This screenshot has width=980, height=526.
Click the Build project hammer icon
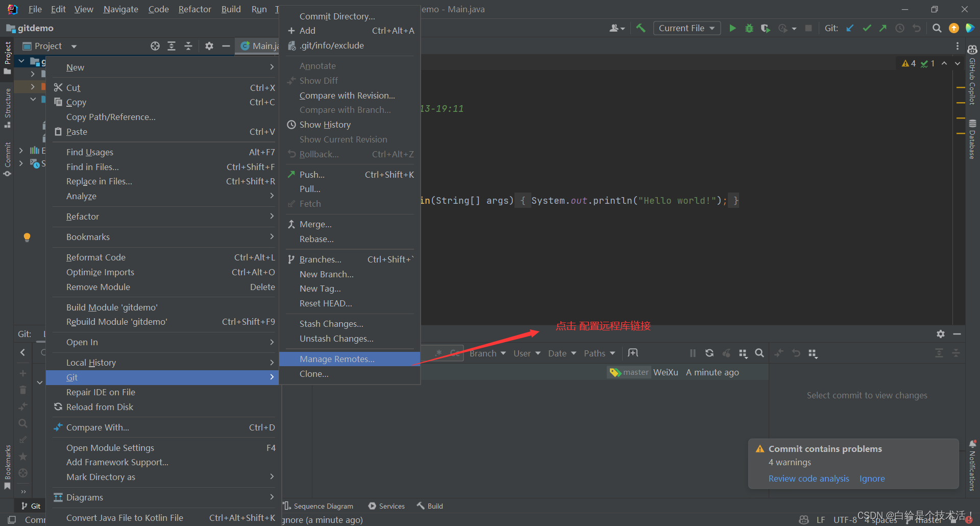point(641,28)
